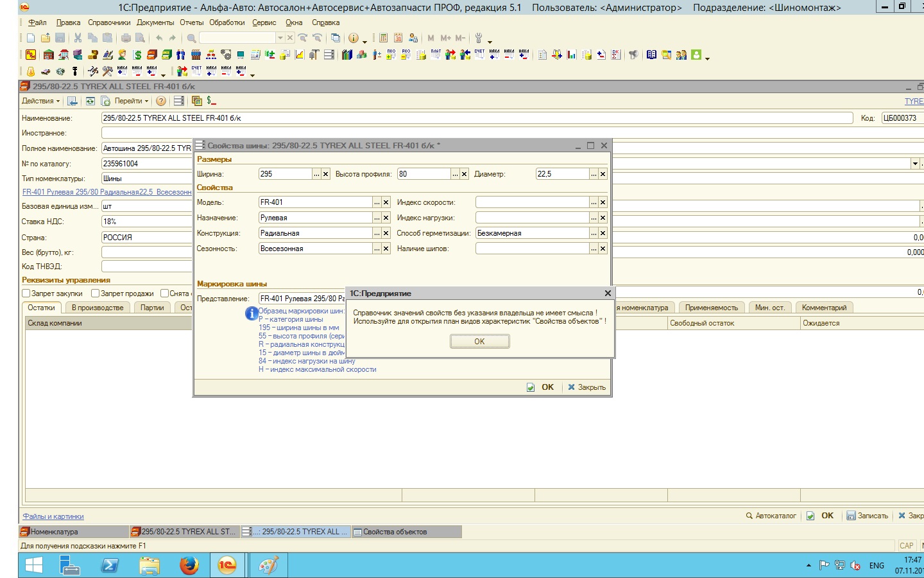924x578 pixels.
Task: Click the ДК sigma report icon
Action: (x=616, y=55)
